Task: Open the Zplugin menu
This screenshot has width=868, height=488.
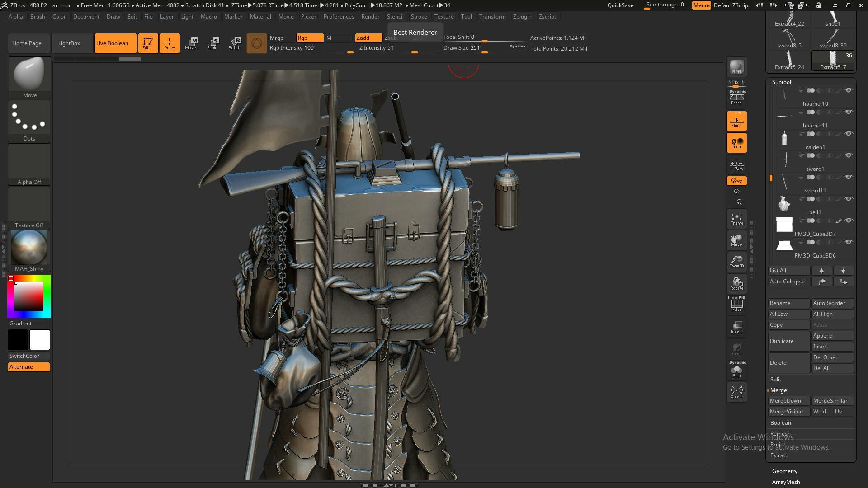Action: point(522,17)
